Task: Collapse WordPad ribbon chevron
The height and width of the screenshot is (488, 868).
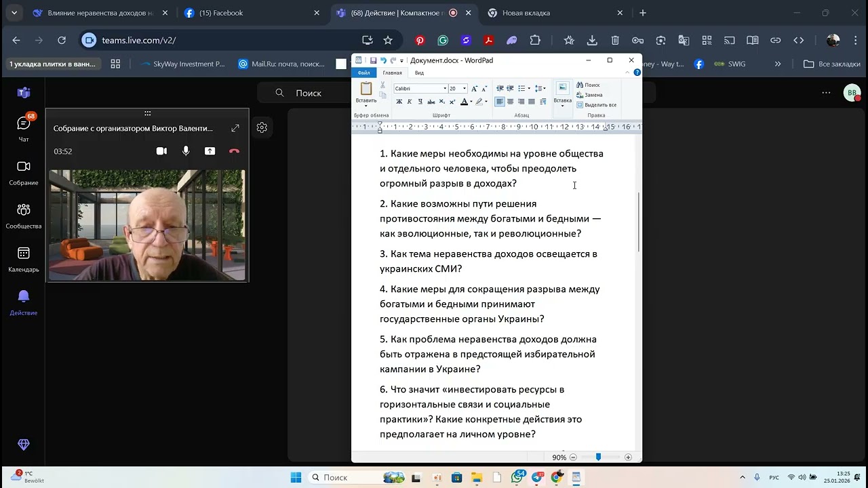Action: pos(627,73)
